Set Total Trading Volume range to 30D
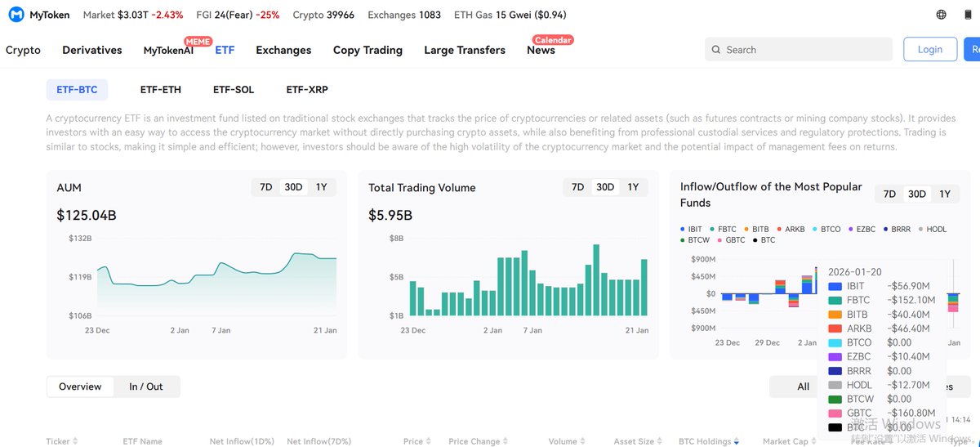The height and width of the screenshot is (447, 980). [x=605, y=187]
